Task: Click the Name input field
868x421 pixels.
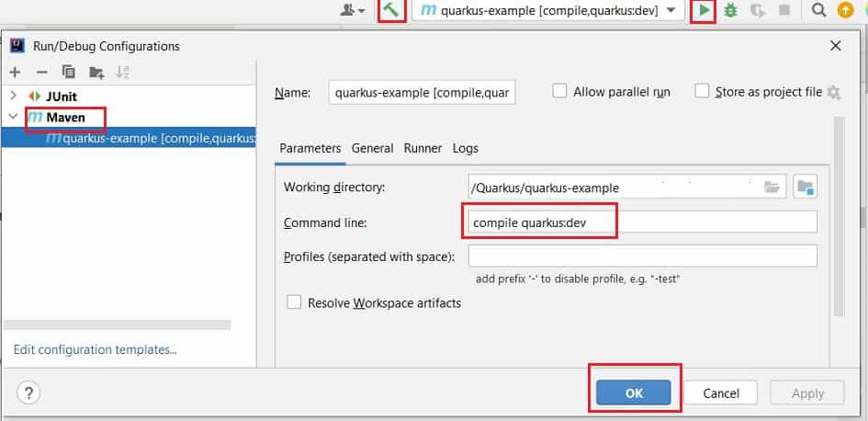Action: click(422, 93)
